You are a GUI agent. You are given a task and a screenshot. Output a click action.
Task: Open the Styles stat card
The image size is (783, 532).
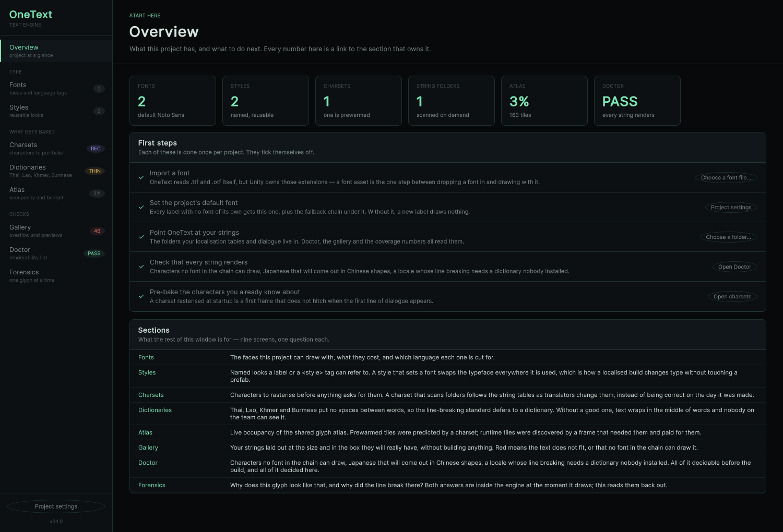pyautogui.click(x=266, y=101)
